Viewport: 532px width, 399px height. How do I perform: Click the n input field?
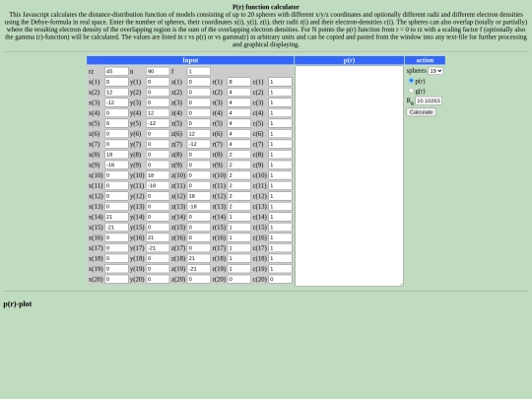coord(158,71)
